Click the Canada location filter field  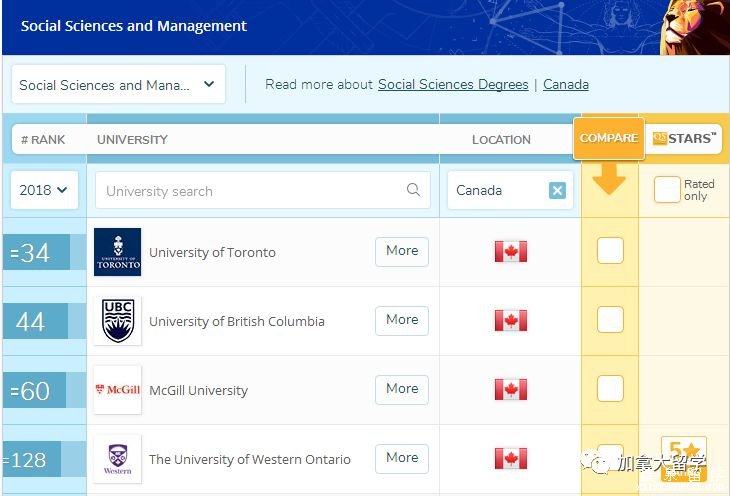pos(510,190)
